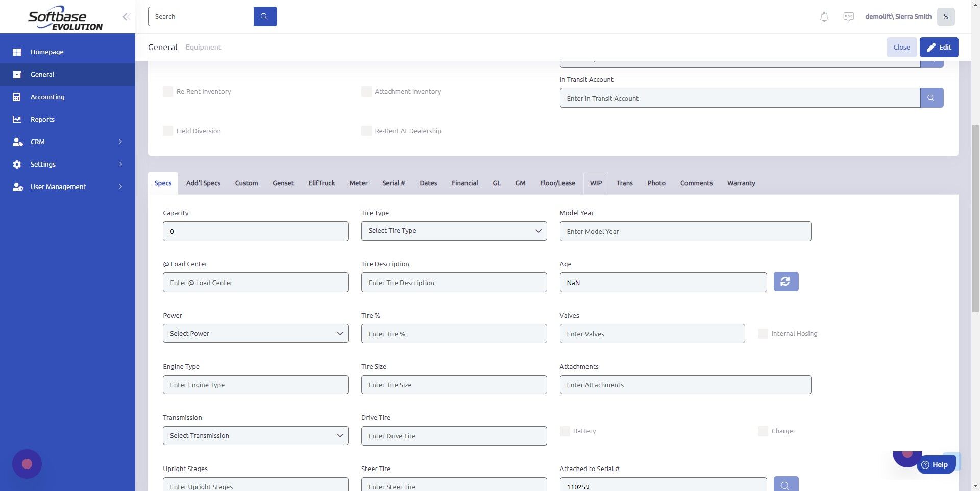Enable the Re-Rent Inventory checkbox
This screenshot has width=980, height=491.
(168, 91)
